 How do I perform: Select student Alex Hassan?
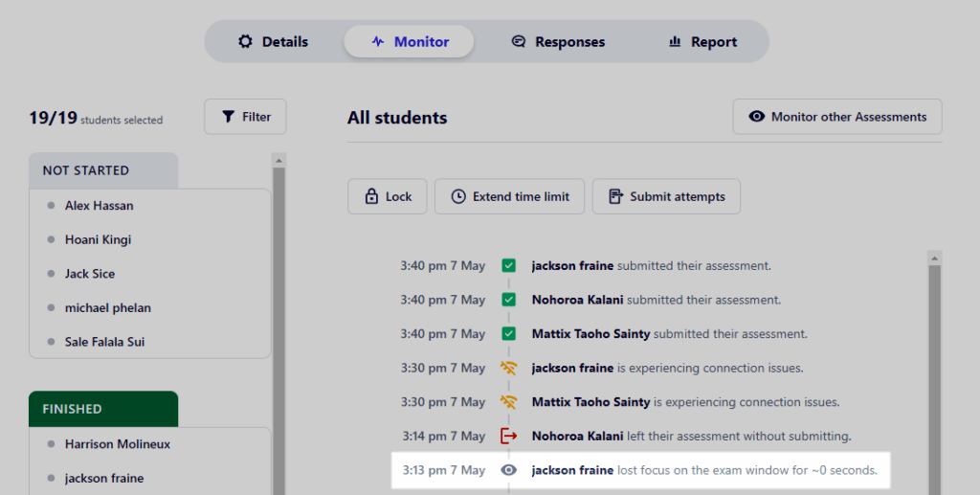coord(99,206)
